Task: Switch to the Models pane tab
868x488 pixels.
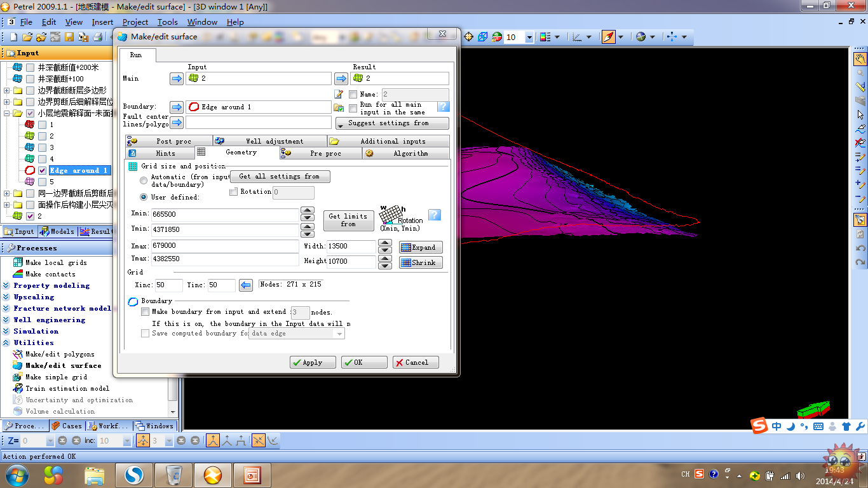Action: coord(57,232)
